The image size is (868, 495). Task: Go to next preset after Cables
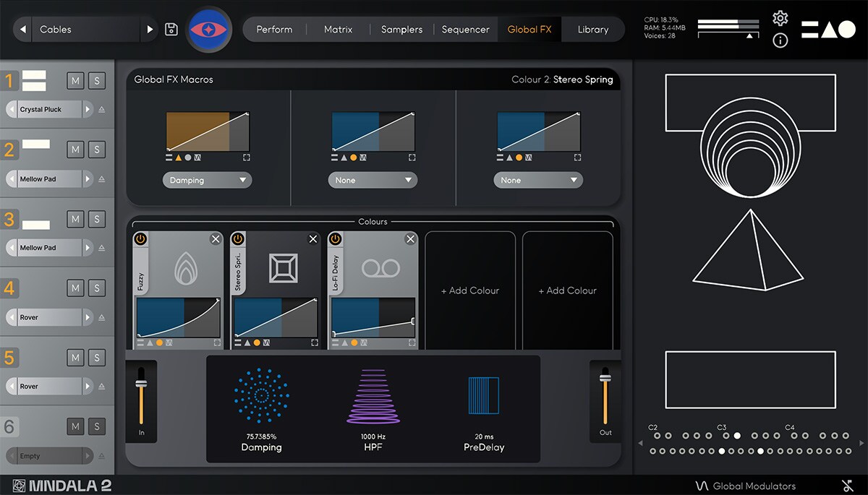(150, 30)
